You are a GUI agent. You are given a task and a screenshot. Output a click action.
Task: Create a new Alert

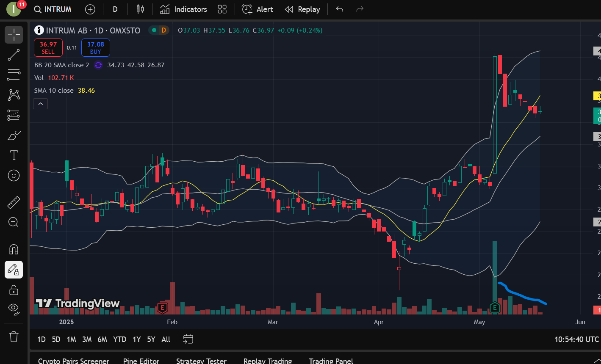258,9
